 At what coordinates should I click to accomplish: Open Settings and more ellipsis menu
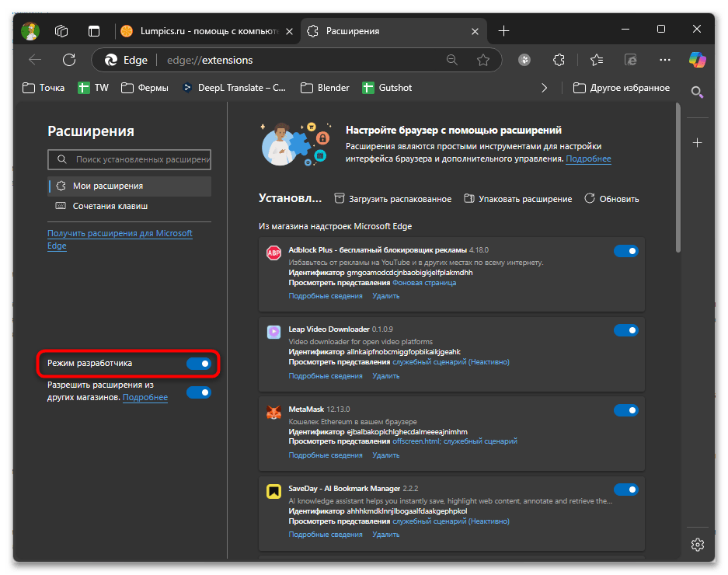pyautogui.click(x=665, y=60)
